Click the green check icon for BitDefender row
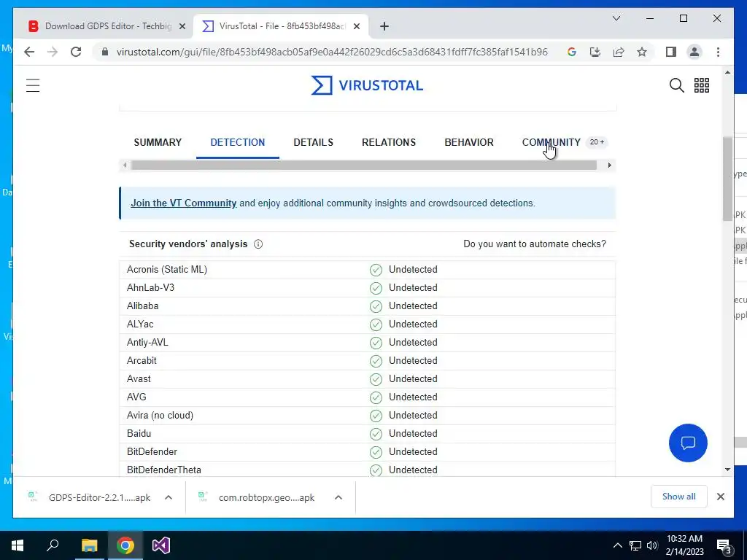Viewport: 747px width, 560px height. [376, 452]
